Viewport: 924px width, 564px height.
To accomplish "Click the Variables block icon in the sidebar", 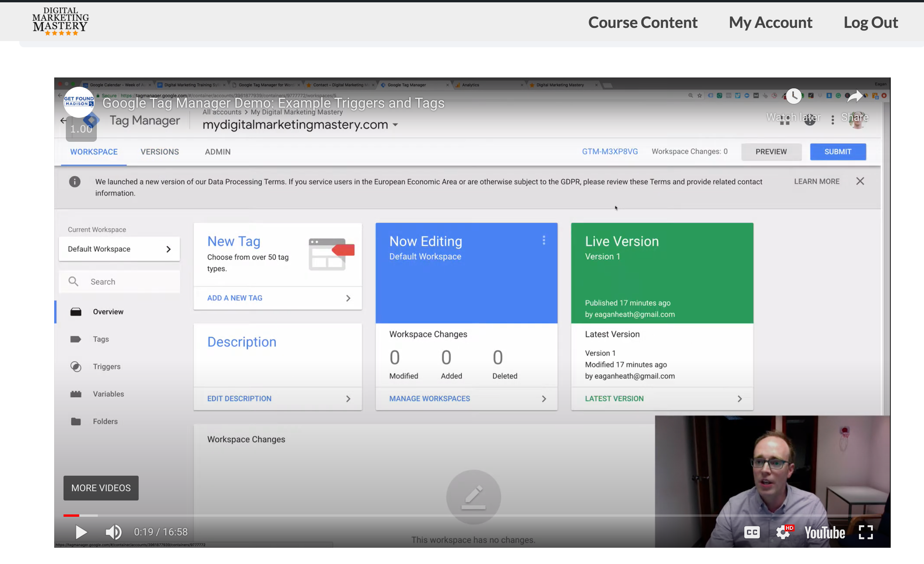I will pos(76,394).
